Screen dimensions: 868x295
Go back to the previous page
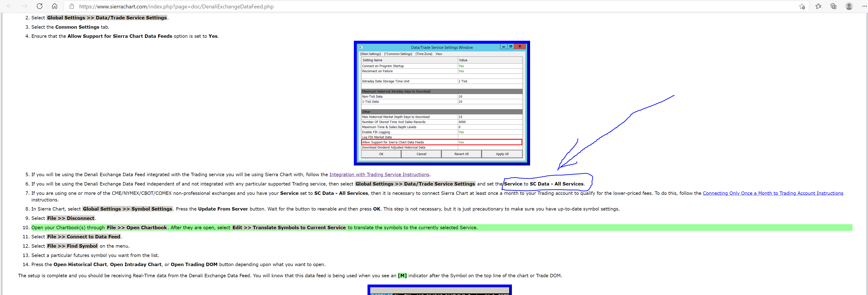tap(9, 6)
